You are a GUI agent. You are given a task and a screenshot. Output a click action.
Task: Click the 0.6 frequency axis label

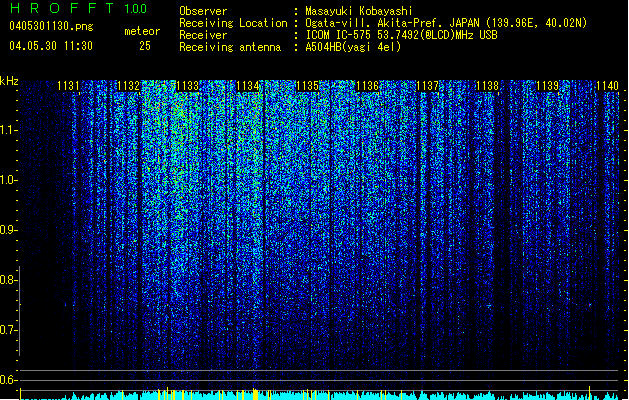click(8, 380)
